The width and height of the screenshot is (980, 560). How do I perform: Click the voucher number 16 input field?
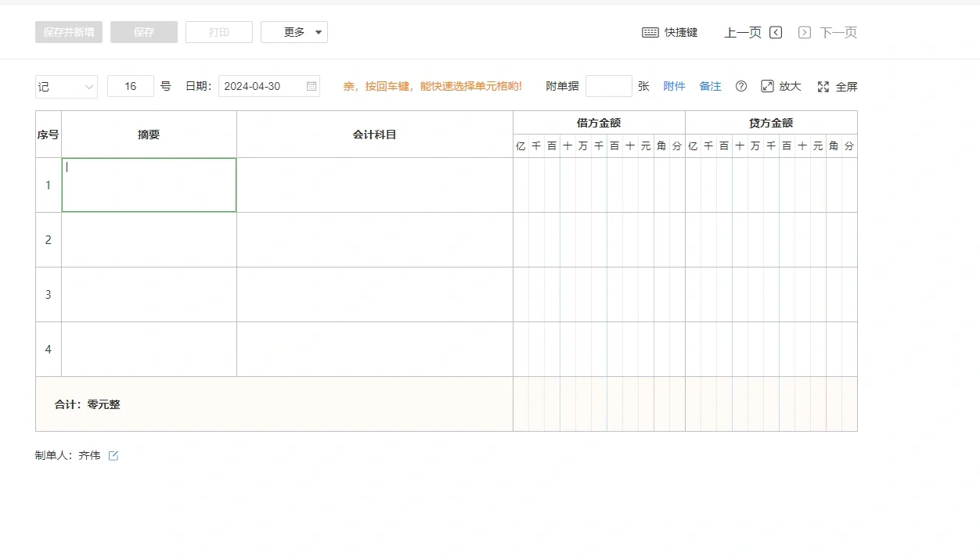coord(130,86)
